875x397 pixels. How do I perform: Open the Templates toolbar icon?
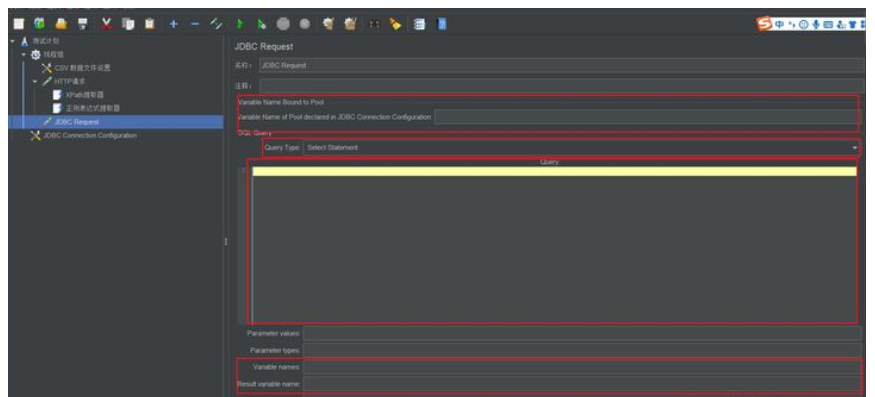[x=40, y=24]
